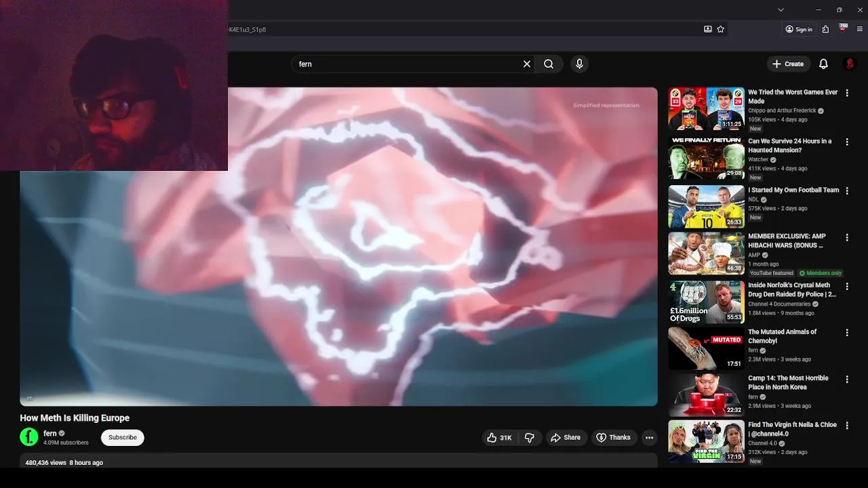The height and width of the screenshot is (488, 868).
Task: Subscribe to the fern channel
Action: tap(123, 438)
